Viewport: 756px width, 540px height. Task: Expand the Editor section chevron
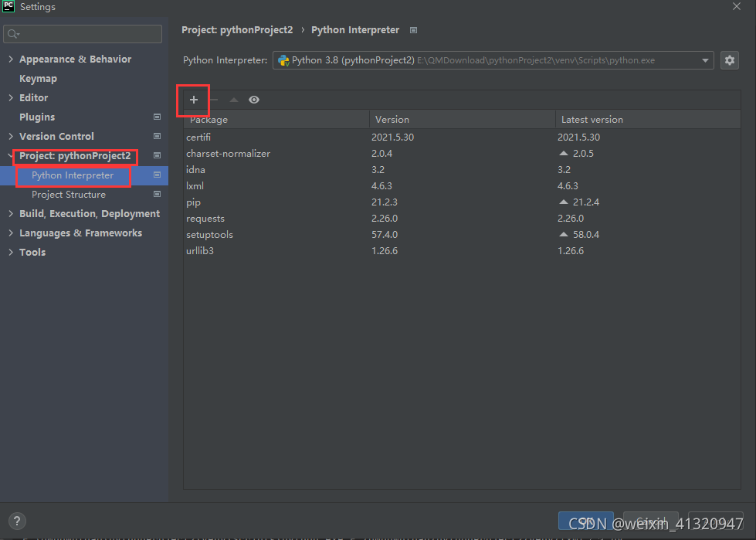[x=11, y=97]
